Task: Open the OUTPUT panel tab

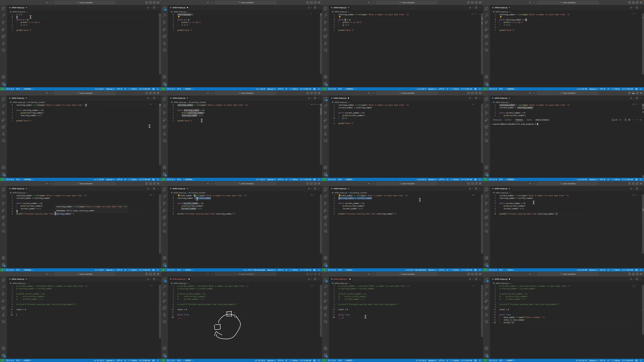Action: (x=508, y=120)
